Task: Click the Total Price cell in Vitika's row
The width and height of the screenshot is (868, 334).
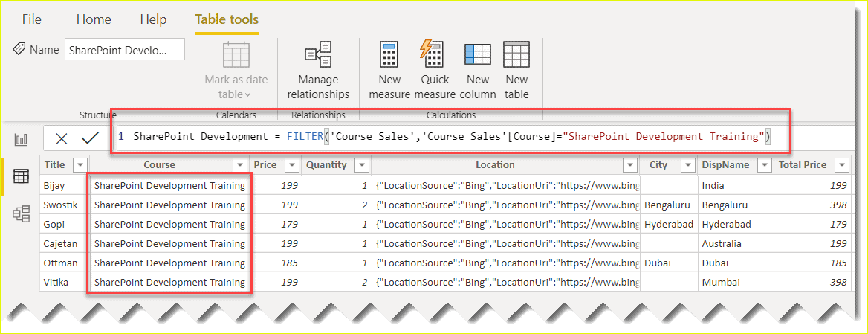Action: coord(813,283)
